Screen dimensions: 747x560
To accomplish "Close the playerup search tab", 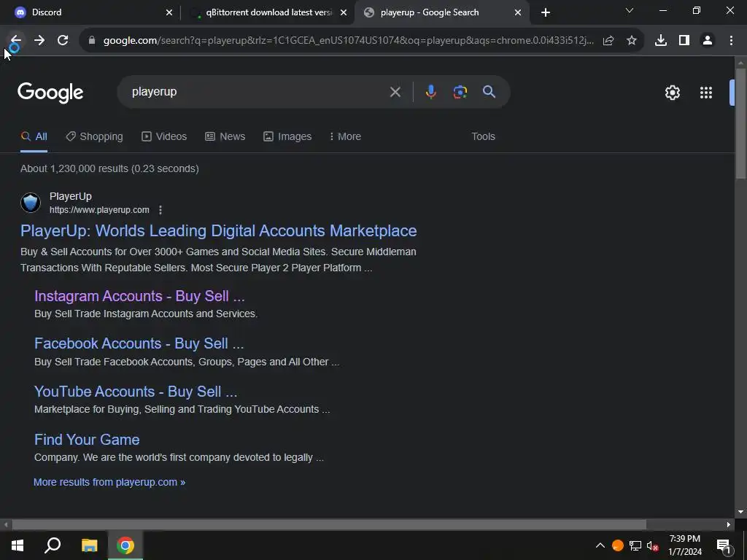I will [x=518, y=12].
